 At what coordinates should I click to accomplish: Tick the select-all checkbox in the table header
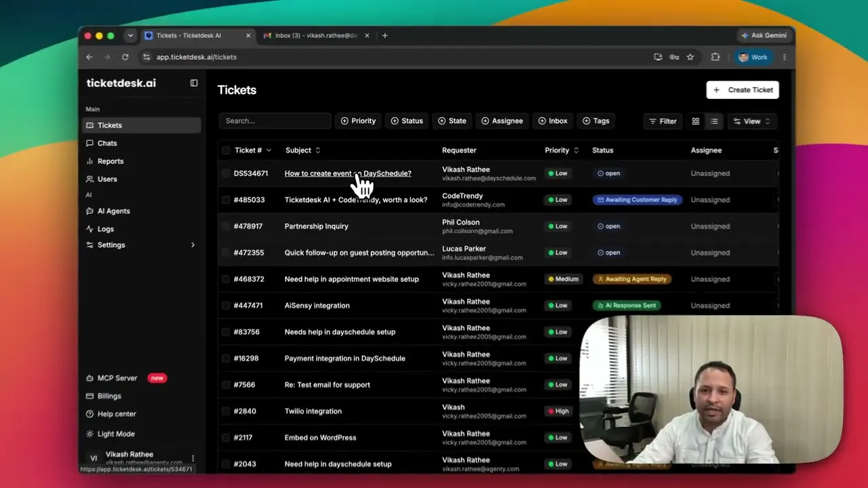click(226, 150)
